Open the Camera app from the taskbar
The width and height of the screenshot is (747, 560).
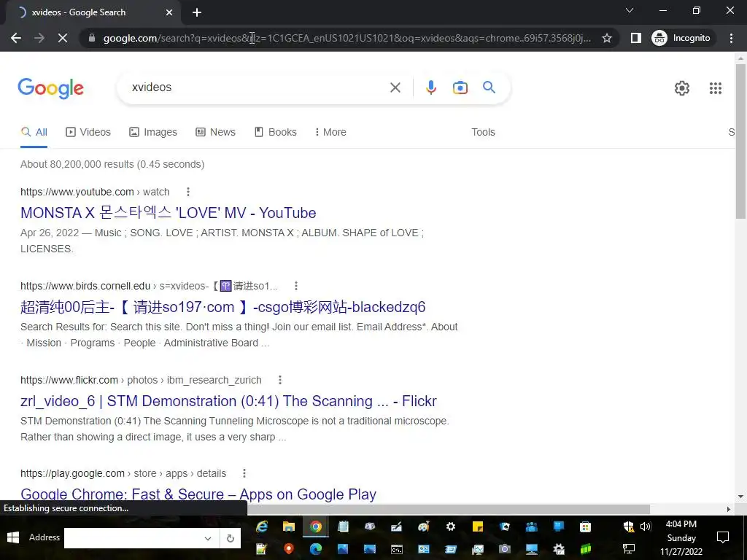pyautogui.click(x=505, y=549)
